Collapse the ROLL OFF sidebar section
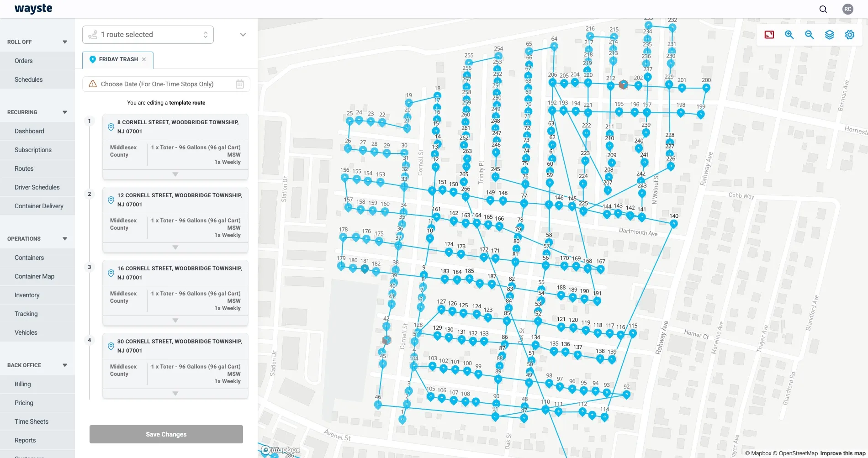The width and height of the screenshot is (868, 458). pyautogui.click(x=65, y=42)
